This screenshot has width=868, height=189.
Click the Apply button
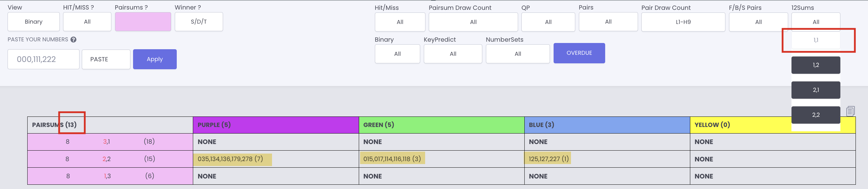[155, 59]
